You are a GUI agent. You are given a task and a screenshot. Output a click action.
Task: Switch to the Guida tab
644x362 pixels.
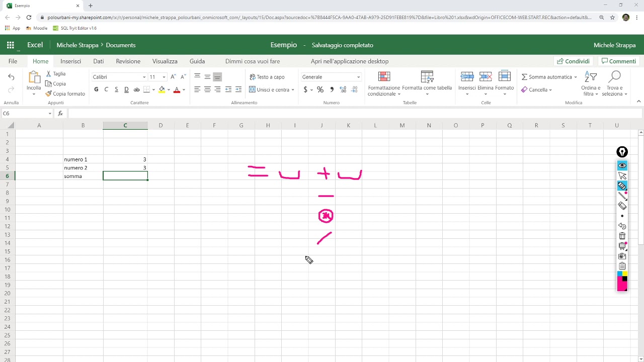point(197,61)
